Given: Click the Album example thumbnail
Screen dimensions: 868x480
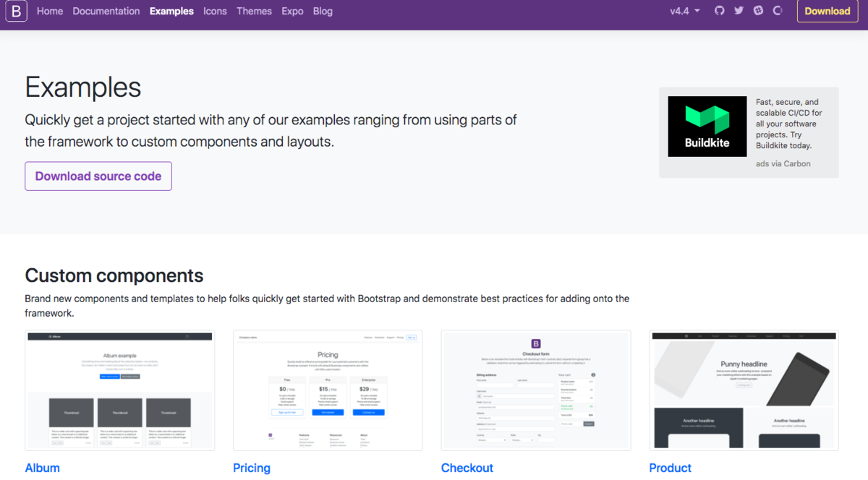Looking at the screenshot, I should (119, 390).
